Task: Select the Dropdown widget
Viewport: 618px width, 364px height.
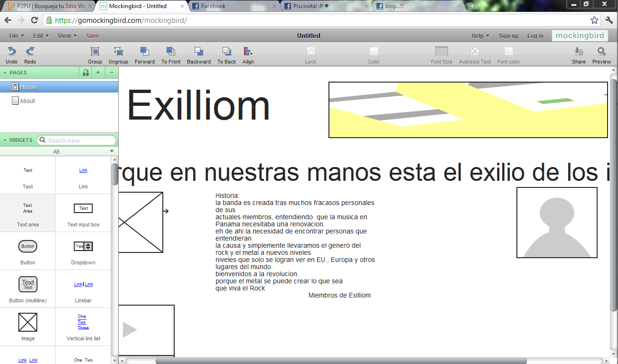Action: tap(84, 251)
